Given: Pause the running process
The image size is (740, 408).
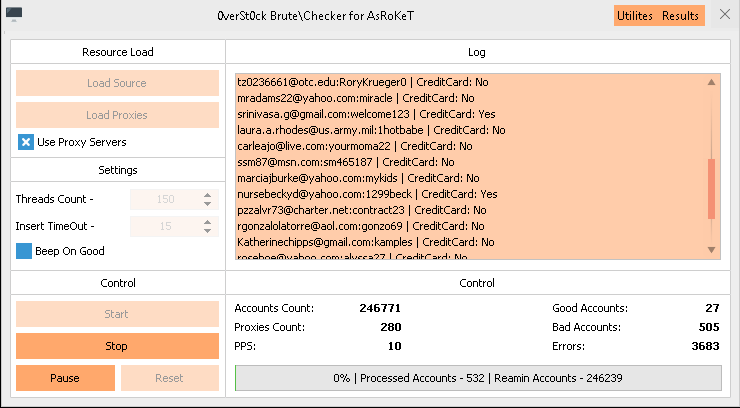Looking at the screenshot, I should [65, 378].
